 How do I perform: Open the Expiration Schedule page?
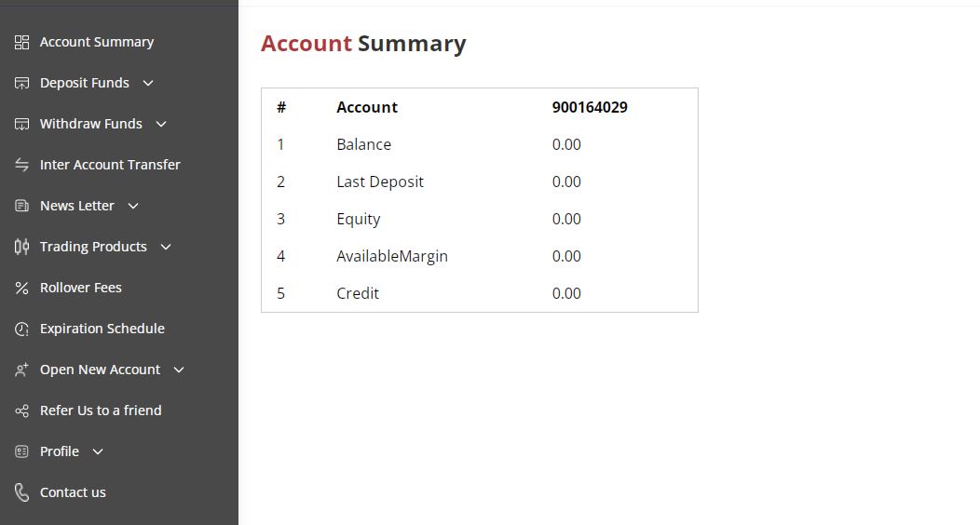click(102, 329)
